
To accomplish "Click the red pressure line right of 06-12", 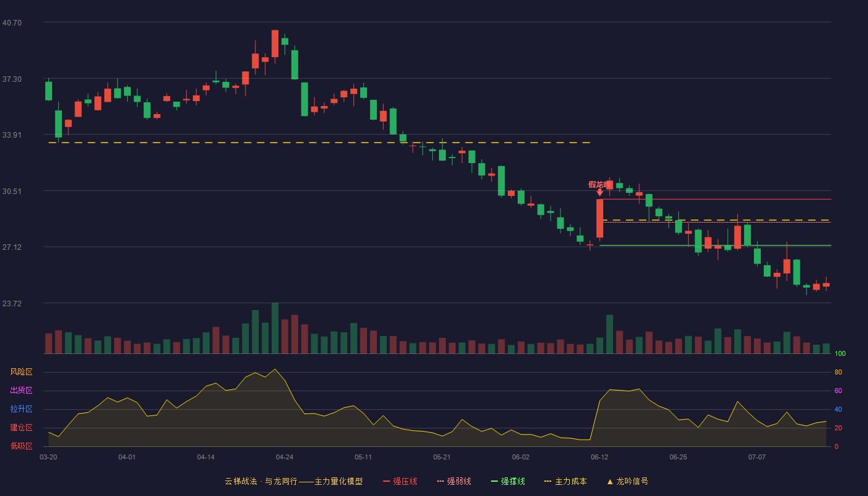I will (715, 199).
